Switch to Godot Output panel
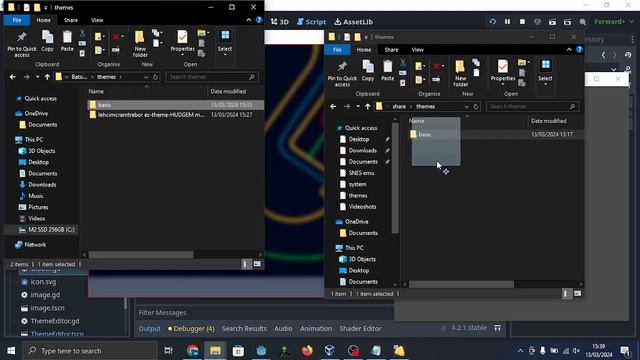640x360 pixels. tap(150, 328)
